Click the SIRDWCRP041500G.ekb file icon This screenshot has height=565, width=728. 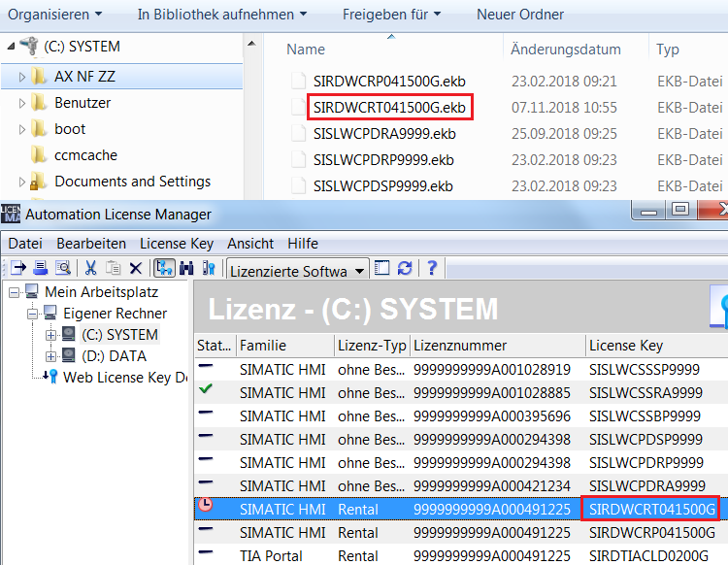coord(298,81)
